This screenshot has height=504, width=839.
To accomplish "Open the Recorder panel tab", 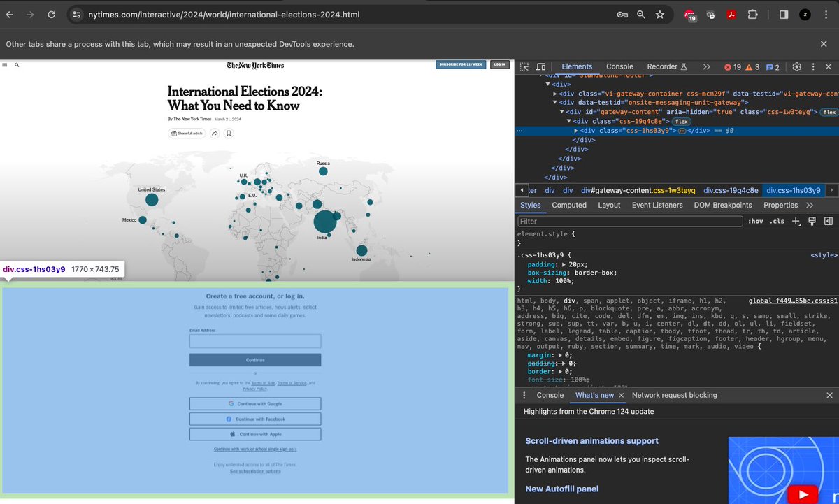I will (x=667, y=66).
